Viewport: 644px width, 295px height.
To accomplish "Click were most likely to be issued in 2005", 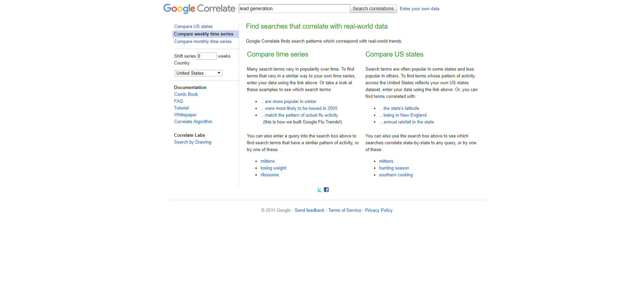I will coord(299,108).
